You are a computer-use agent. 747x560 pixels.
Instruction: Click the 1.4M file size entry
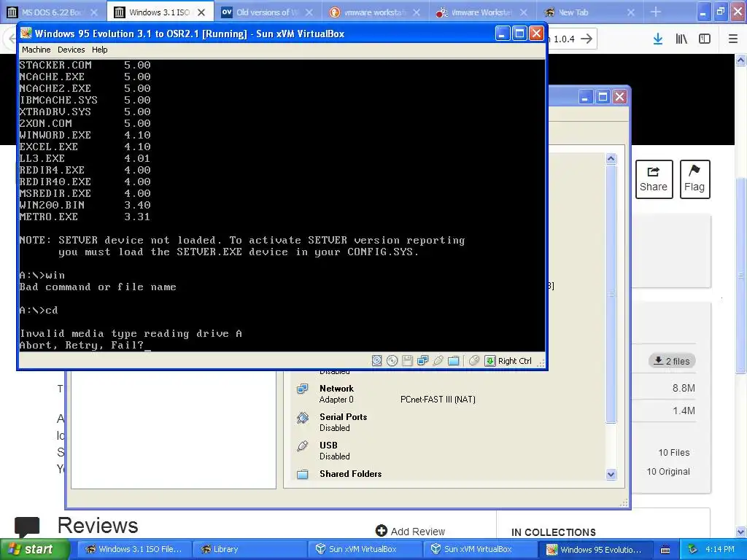pyautogui.click(x=684, y=411)
